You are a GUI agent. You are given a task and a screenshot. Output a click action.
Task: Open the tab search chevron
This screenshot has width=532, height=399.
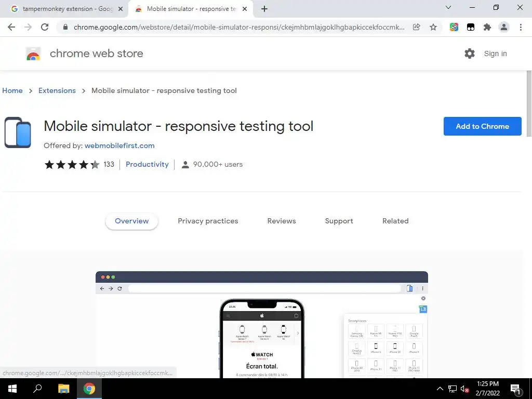[448, 7]
